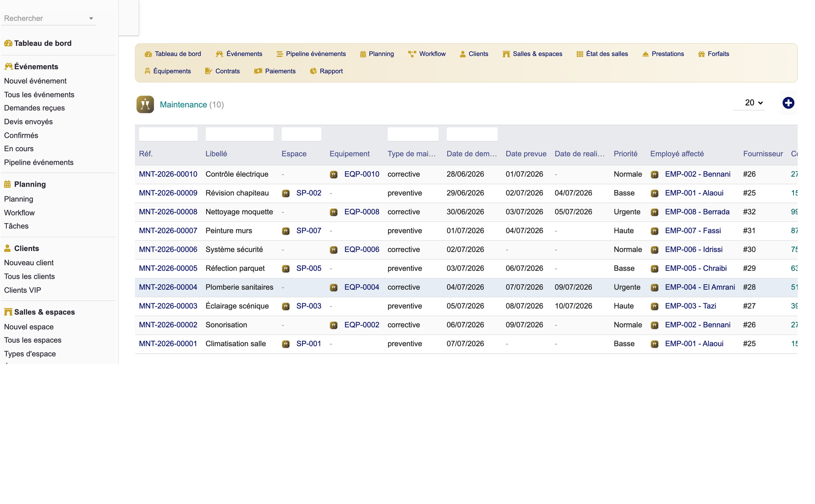The height and width of the screenshot is (504, 815).
Task: Click the Date de demande filter field
Action: tap(472, 134)
